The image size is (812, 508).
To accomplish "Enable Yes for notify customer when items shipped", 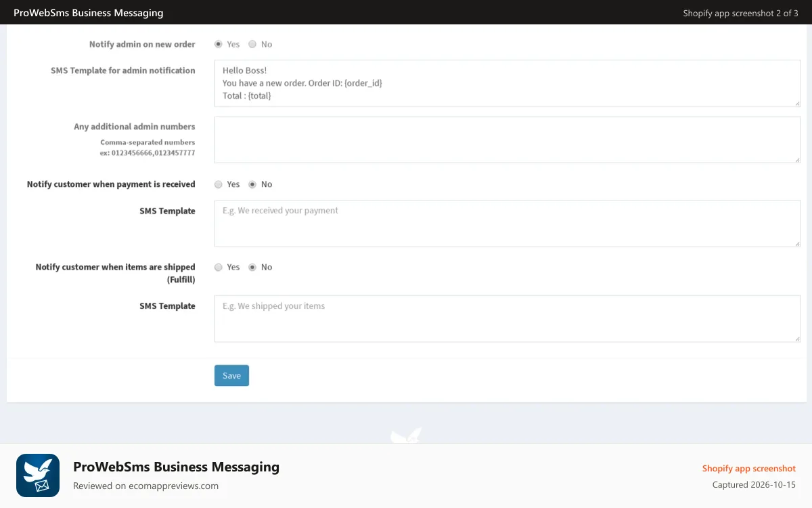I will tap(219, 268).
